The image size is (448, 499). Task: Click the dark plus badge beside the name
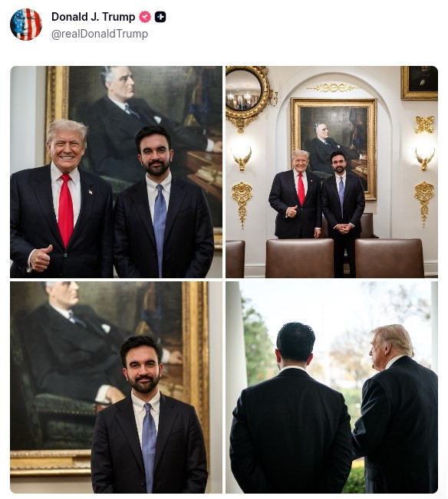[160, 17]
